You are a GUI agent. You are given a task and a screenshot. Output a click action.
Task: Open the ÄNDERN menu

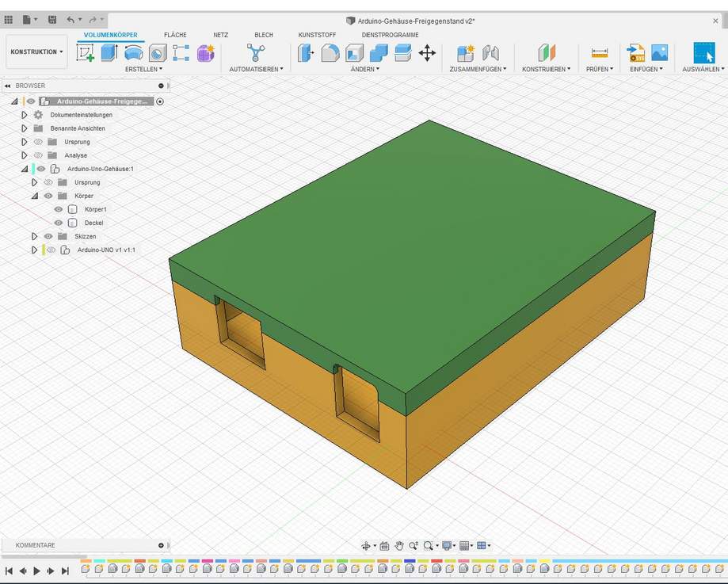(x=365, y=69)
